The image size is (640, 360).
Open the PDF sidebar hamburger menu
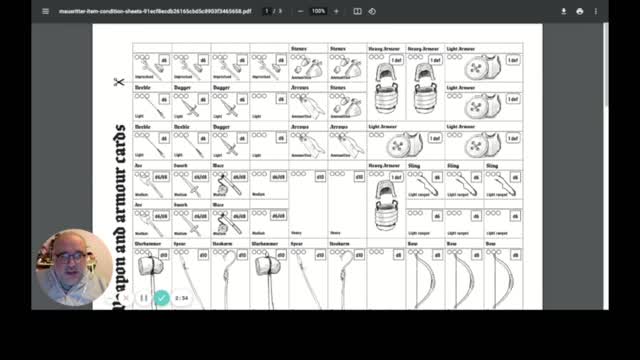coord(45,11)
